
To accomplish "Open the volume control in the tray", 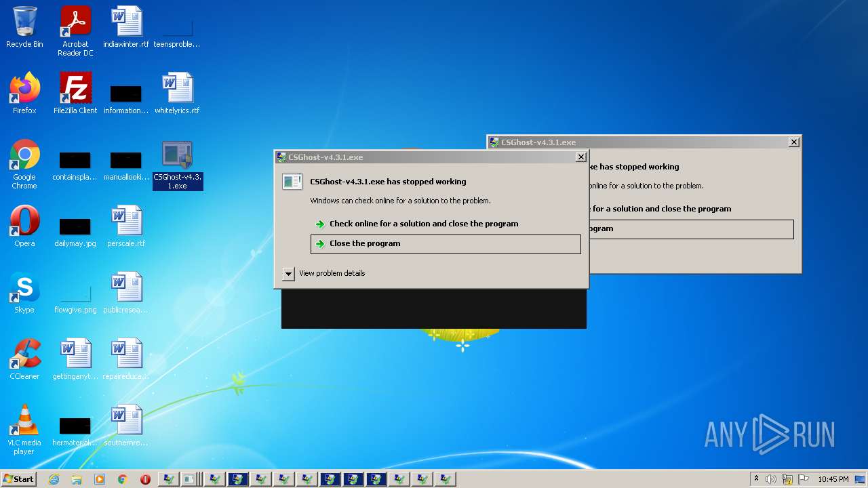I will pos(771,479).
